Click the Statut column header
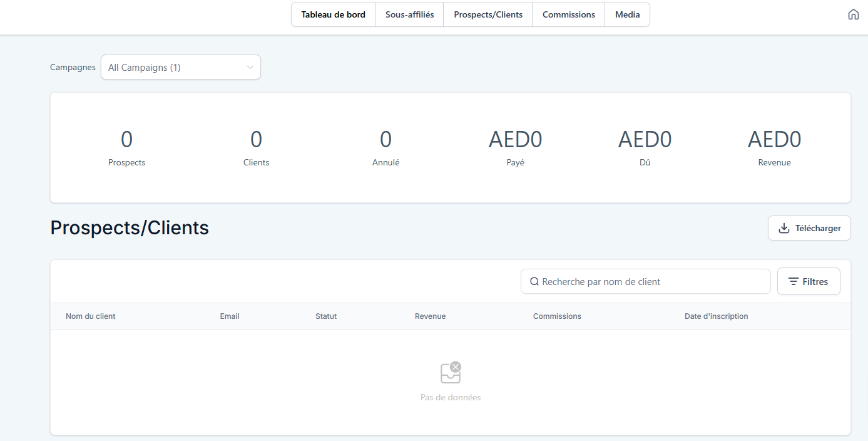This screenshot has height=441, width=868. pos(326,316)
